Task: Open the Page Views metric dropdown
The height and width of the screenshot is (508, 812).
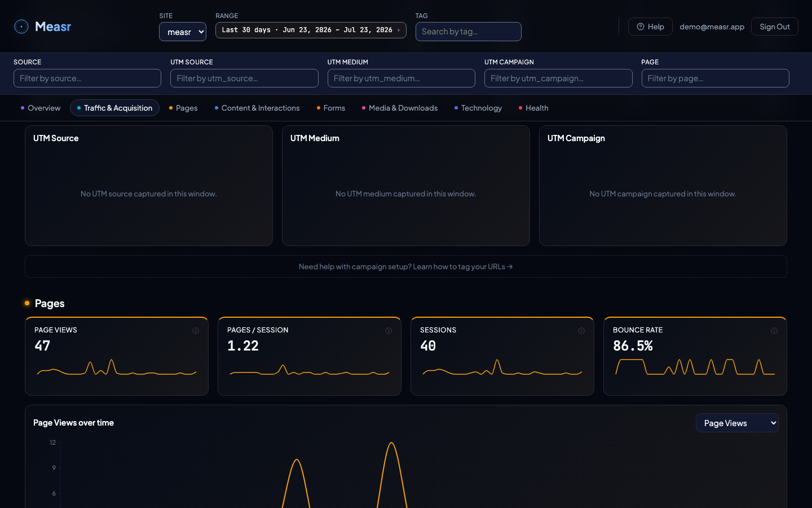Action: (737, 423)
